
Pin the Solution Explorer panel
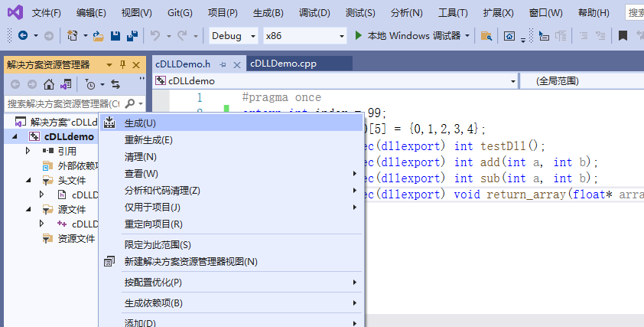122,64
